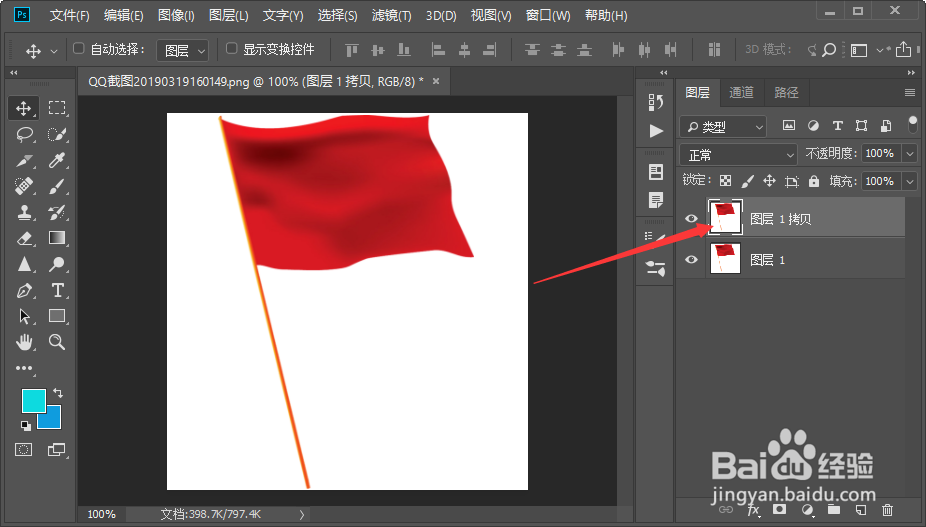Open the 不透明度 slider dropdown arrow
Image resolution: width=926 pixels, height=527 pixels.
coord(909,154)
